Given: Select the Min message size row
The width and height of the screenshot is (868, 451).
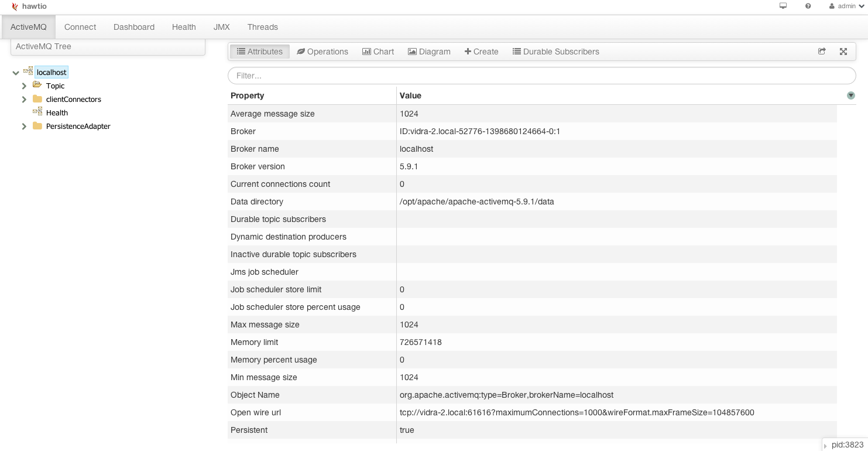Looking at the screenshot, I should point(532,377).
